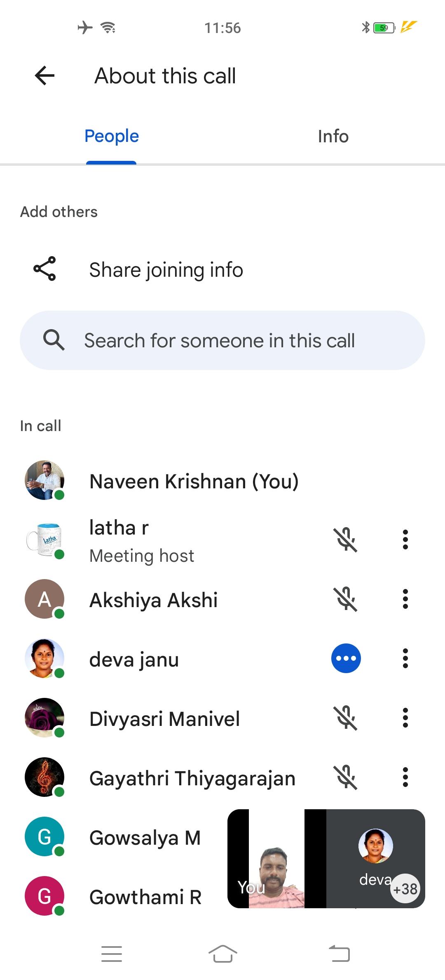The height and width of the screenshot is (980, 445).
Task: Mute latha r's microphone
Action: 346,539
